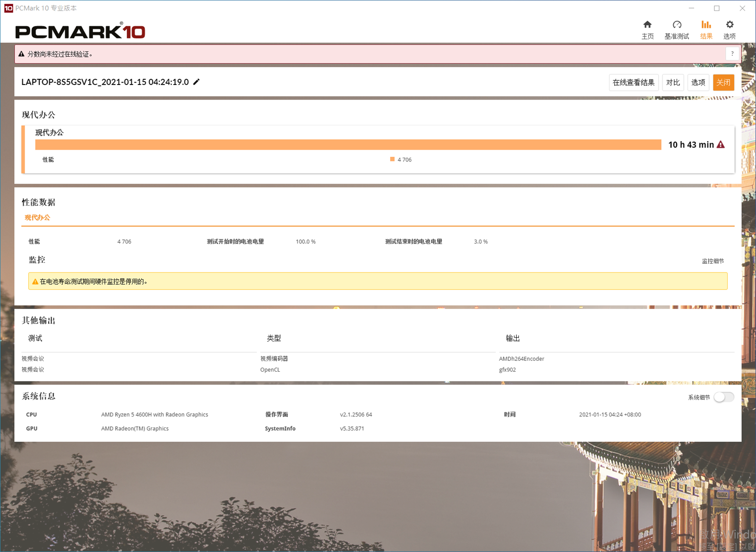Click the 对比 compare button

(x=673, y=83)
